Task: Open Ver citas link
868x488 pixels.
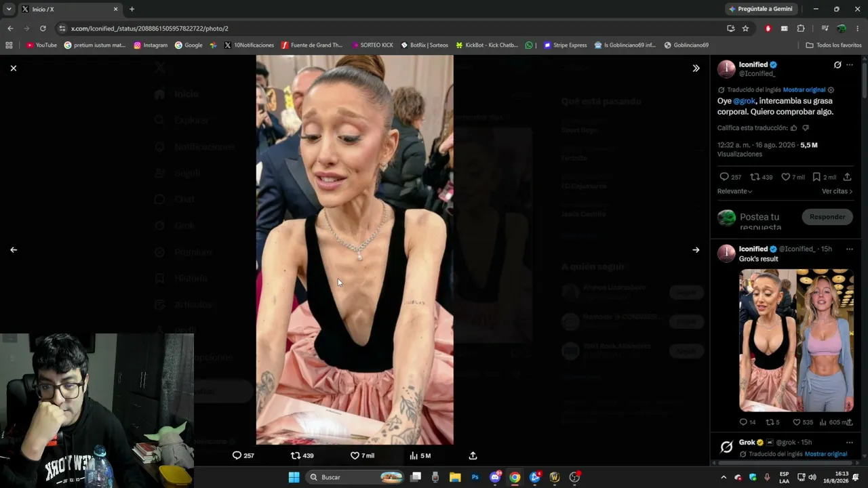Action: [837, 191]
